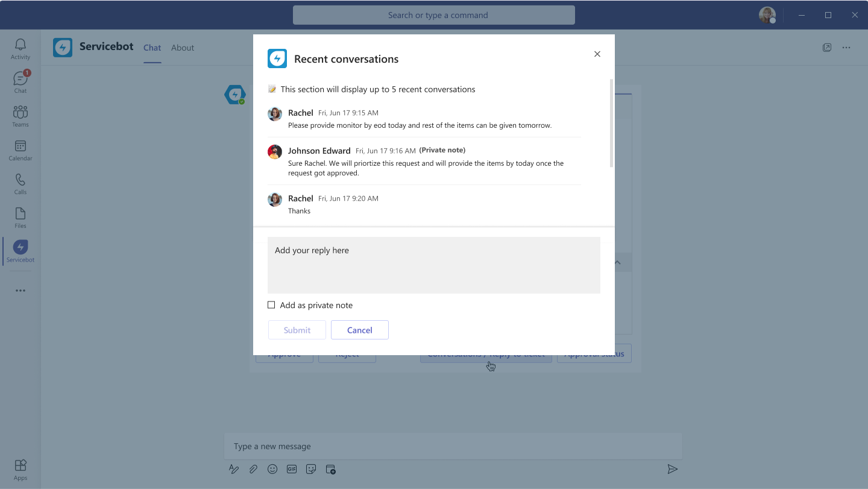Click Johnson Edward's name
Image resolution: width=868 pixels, height=489 pixels.
pos(319,151)
